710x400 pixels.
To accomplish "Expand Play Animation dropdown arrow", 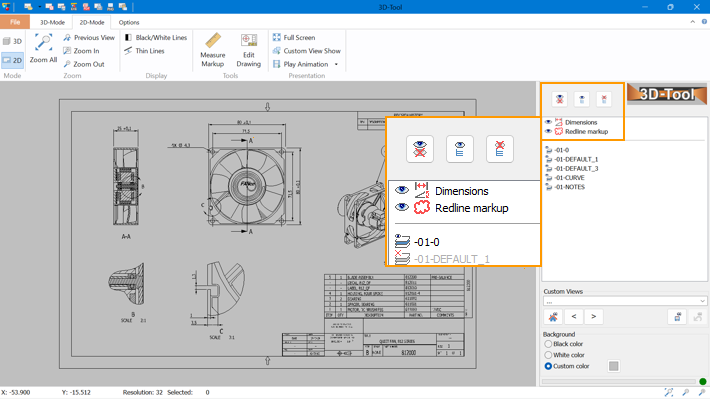I will coord(336,64).
